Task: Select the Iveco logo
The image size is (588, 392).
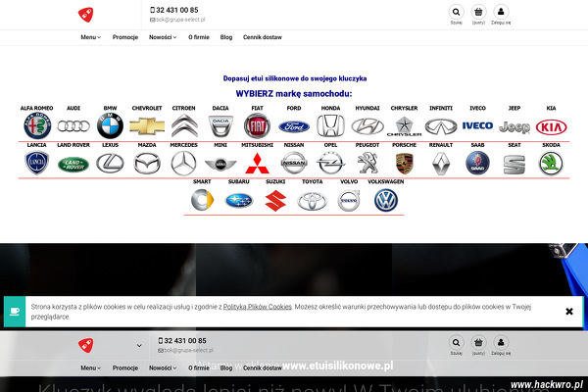Action: 477,125
